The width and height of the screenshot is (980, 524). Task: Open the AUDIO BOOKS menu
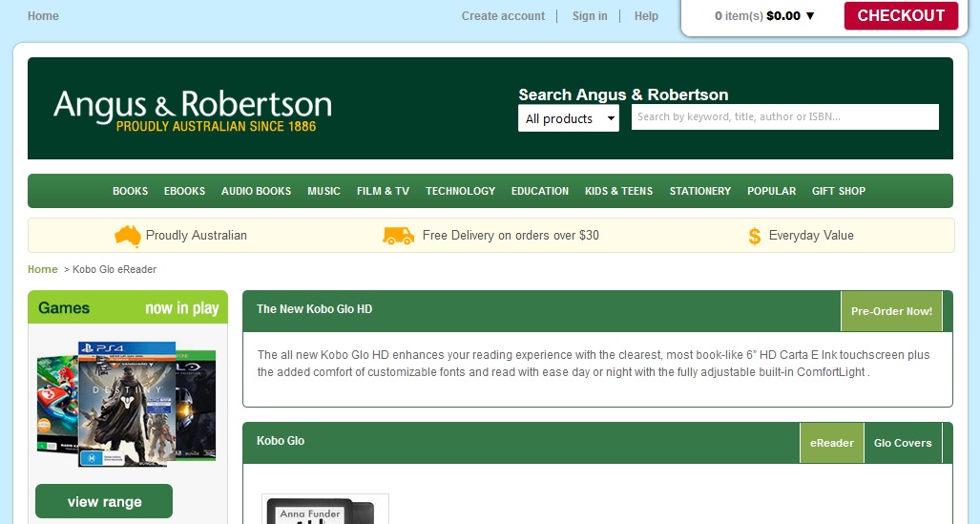coord(257,191)
